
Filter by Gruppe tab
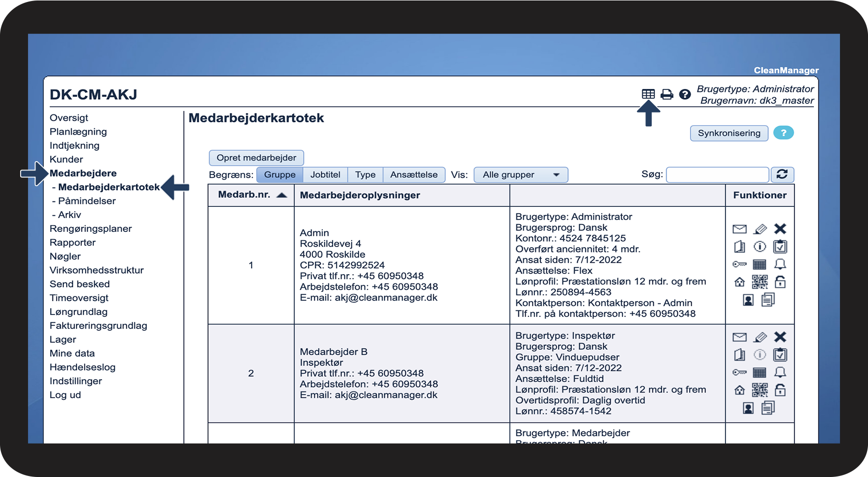coord(280,174)
